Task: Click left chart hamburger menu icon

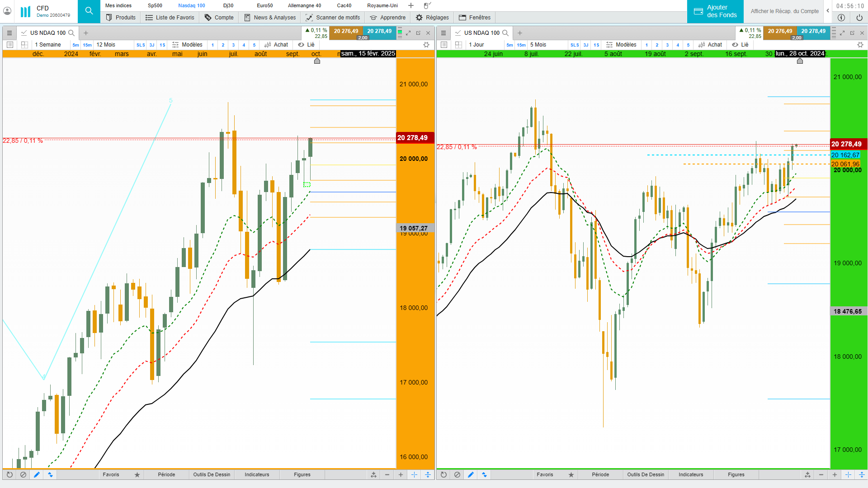Action: click(x=9, y=33)
